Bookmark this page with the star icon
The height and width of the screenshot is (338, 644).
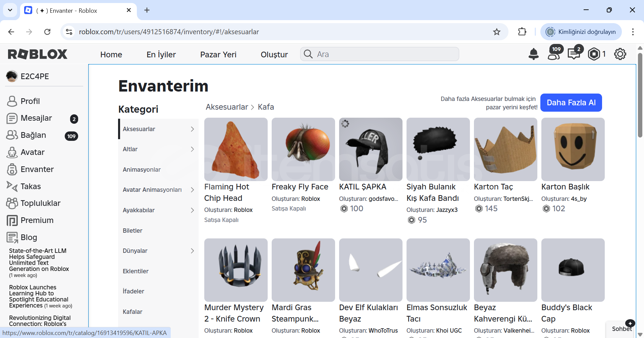[x=496, y=32]
